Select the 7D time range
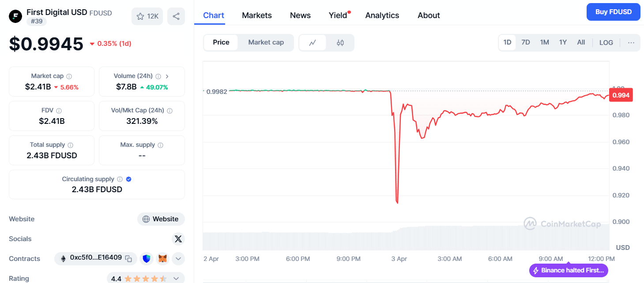Screen dimensions: 644x283 pos(525,42)
